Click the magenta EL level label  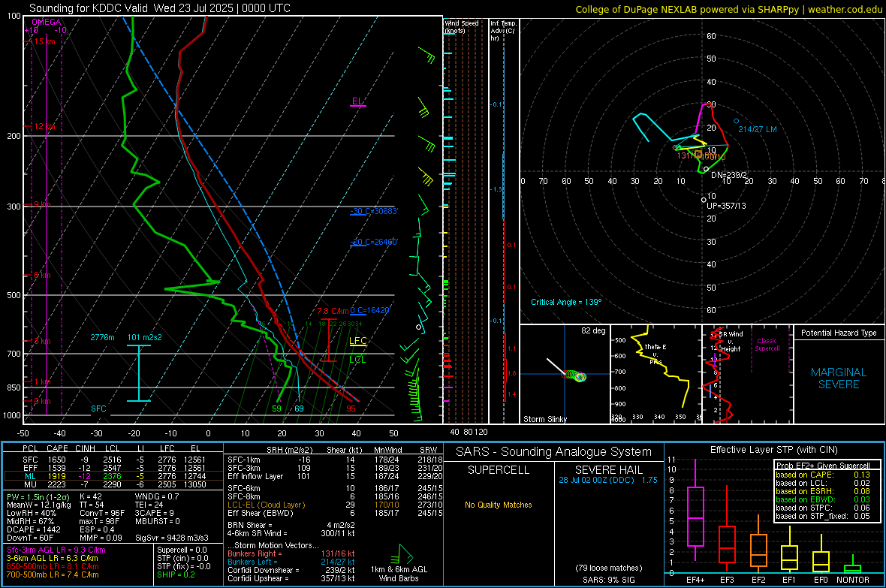[x=357, y=101]
